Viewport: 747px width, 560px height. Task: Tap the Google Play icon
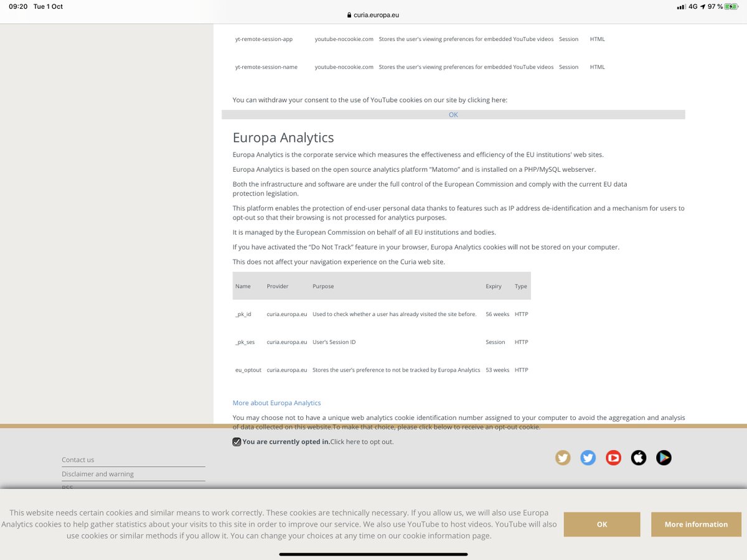pyautogui.click(x=664, y=458)
